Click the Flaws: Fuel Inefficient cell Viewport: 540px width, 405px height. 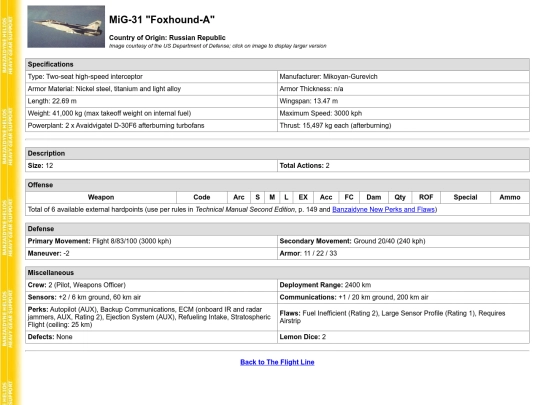pos(403,317)
